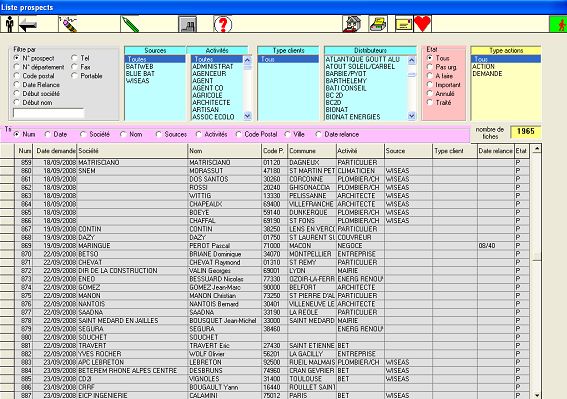Click the Date demande column header
567x399 pixels.
(x=55, y=151)
